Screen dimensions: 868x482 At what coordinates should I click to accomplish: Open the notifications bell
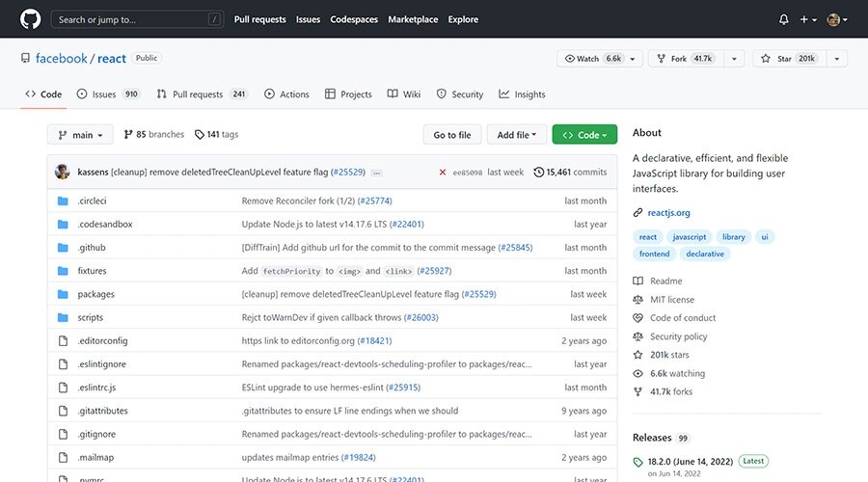click(783, 19)
